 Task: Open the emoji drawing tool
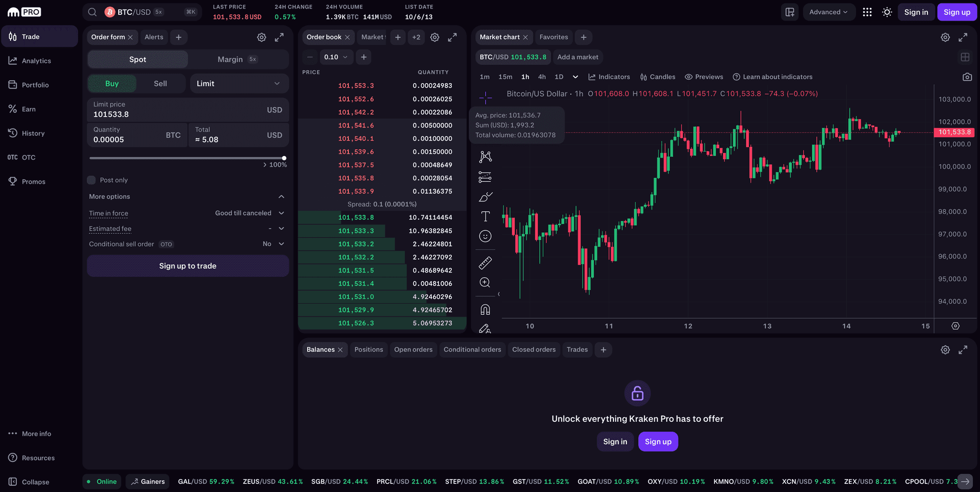coord(485,236)
